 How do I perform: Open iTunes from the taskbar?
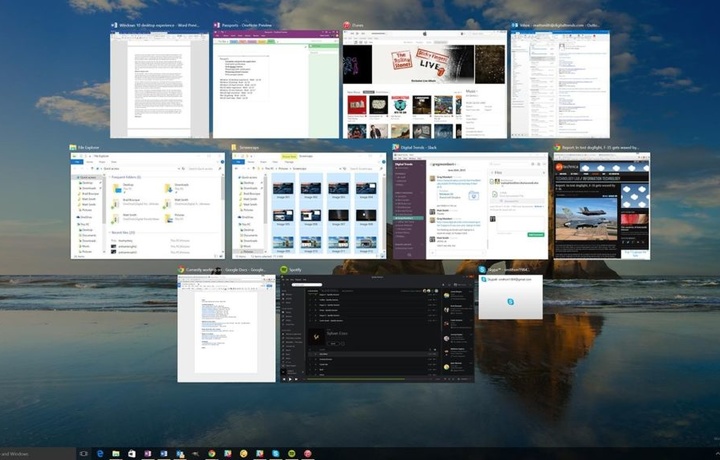[x=308, y=454]
